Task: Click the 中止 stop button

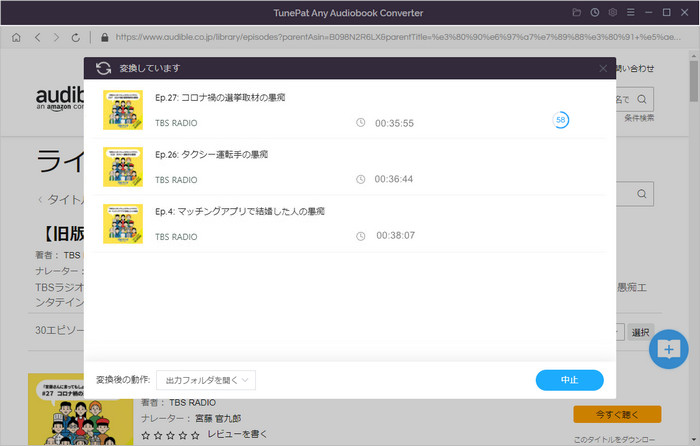Action: (569, 380)
